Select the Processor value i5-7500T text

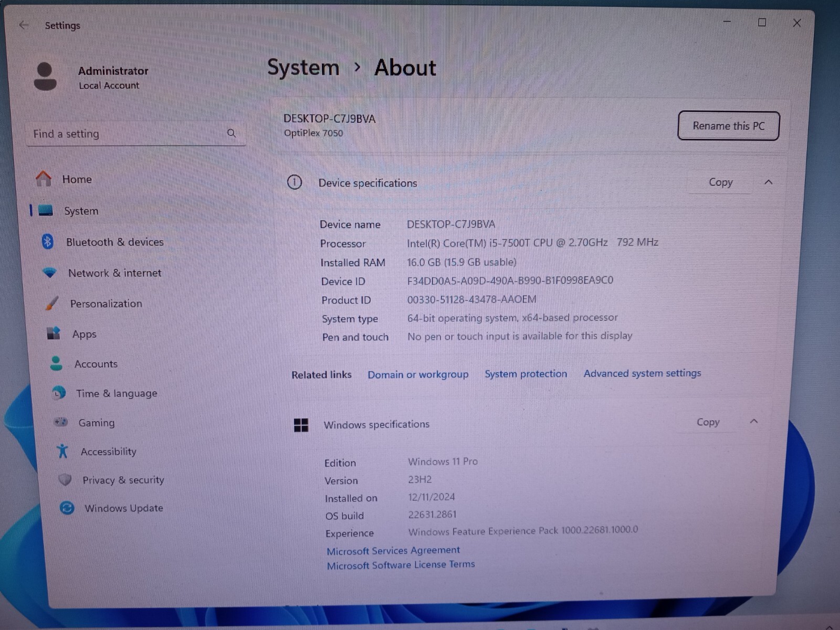coord(532,243)
